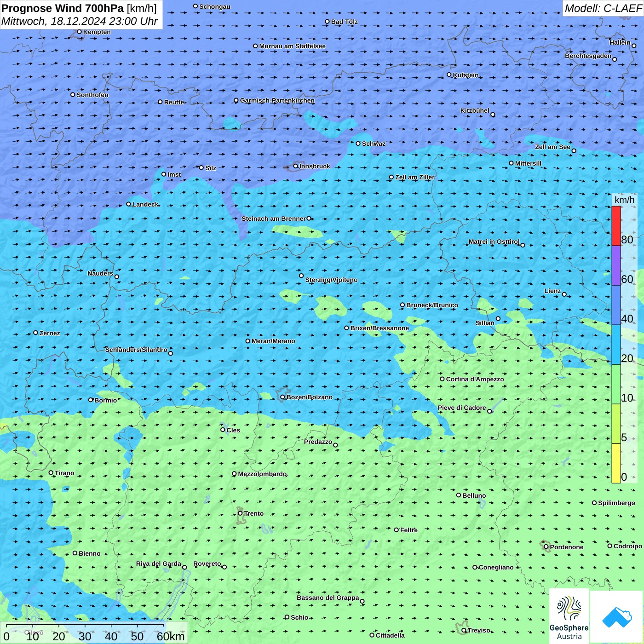The image size is (644, 644).
Task: Click the 'Pordenone' label
Action: [567, 547]
